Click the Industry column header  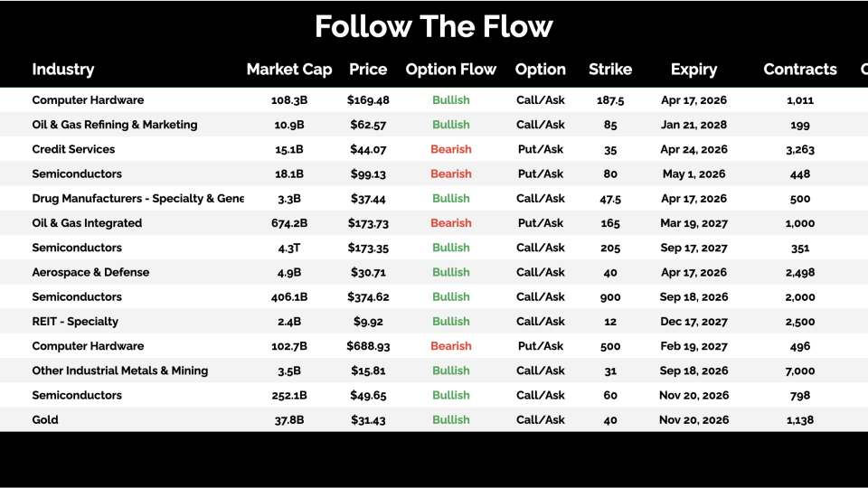pos(62,70)
